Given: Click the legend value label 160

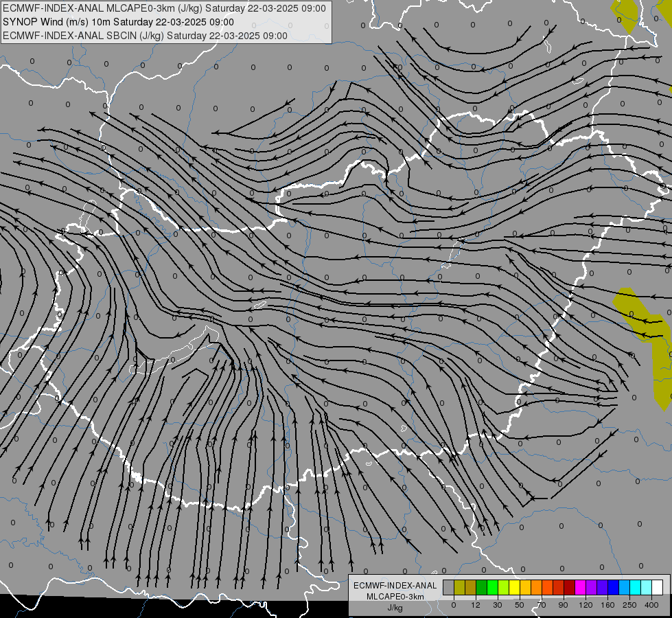Looking at the screenshot, I should pos(607,605).
